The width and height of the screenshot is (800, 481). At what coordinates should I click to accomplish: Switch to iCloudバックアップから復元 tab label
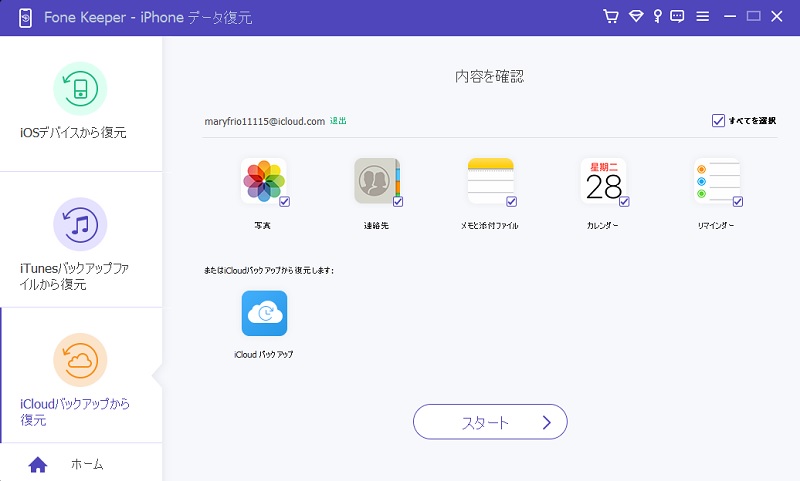pos(75,412)
